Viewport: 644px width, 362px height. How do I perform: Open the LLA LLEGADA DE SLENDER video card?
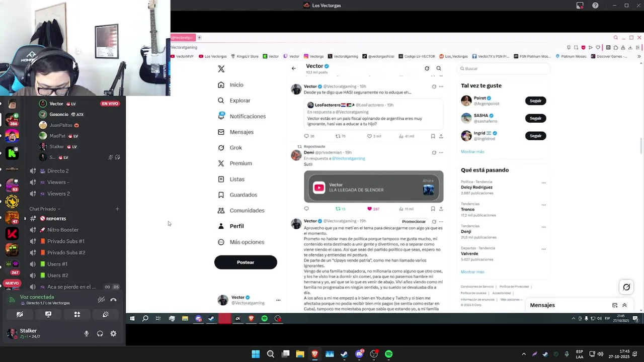coord(373,187)
